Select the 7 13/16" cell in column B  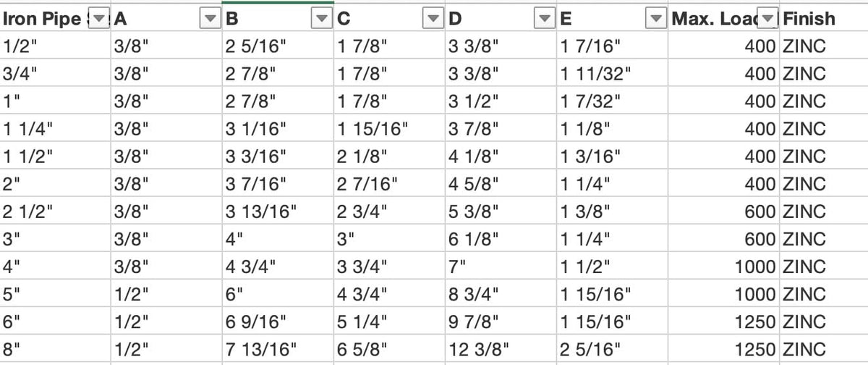coord(277,349)
